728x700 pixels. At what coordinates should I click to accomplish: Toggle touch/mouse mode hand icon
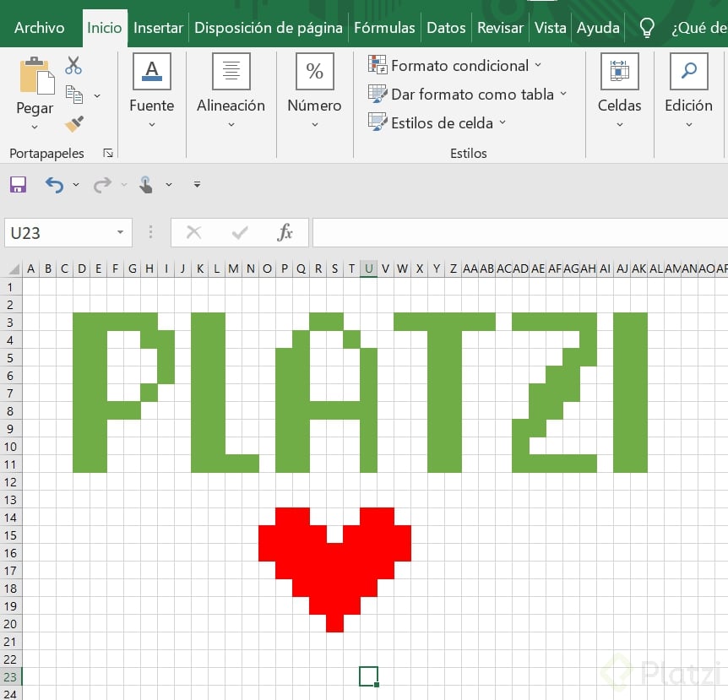click(146, 184)
